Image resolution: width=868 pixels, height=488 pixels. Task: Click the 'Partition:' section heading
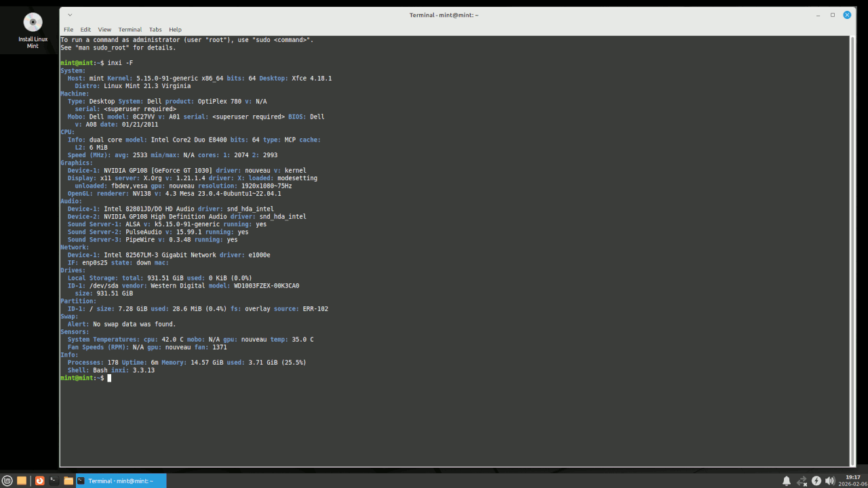(79, 301)
